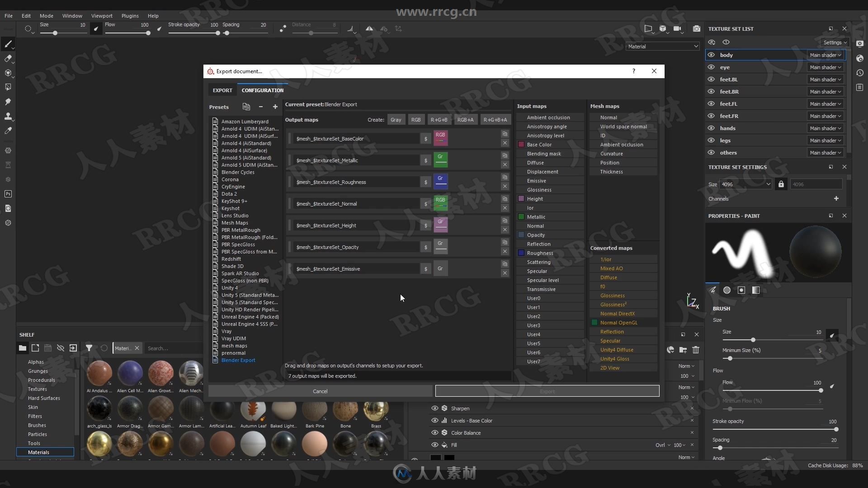Viewport: 868px width, 488px height.
Task: Click the shelf filter funnel icon
Action: point(89,348)
